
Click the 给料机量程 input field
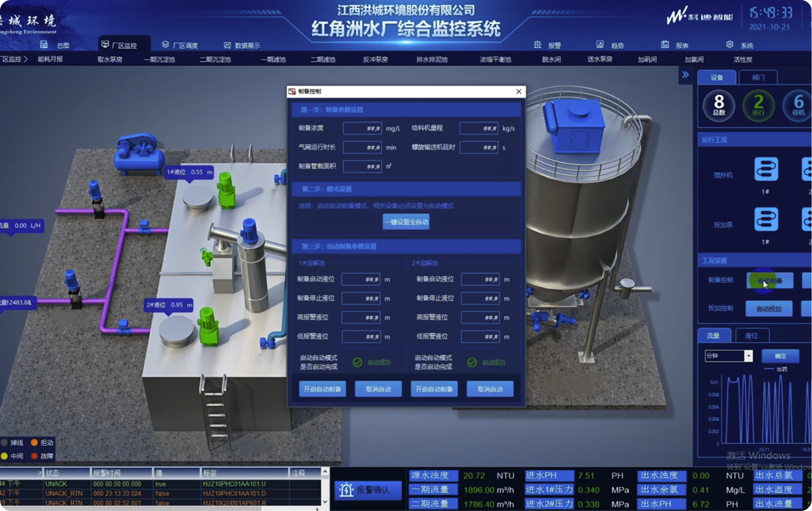(478, 128)
